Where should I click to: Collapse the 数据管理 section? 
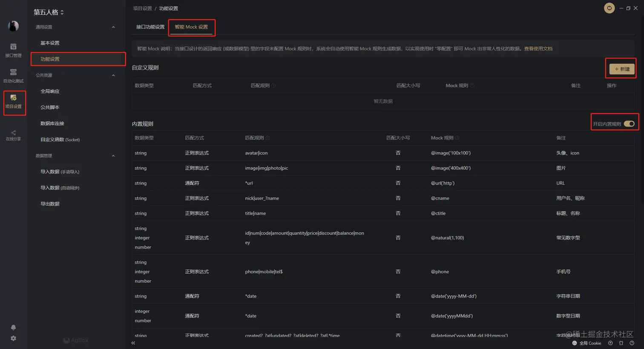[113, 156]
